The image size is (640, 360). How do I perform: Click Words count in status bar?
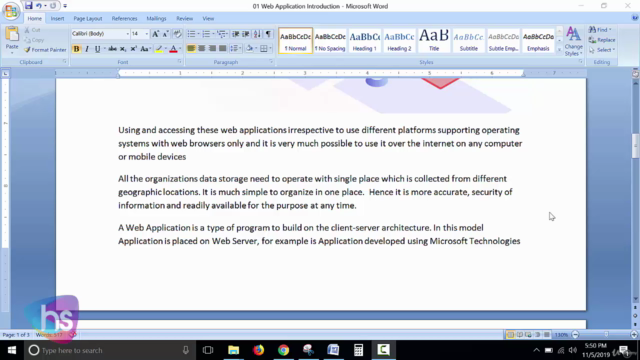(x=49, y=335)
